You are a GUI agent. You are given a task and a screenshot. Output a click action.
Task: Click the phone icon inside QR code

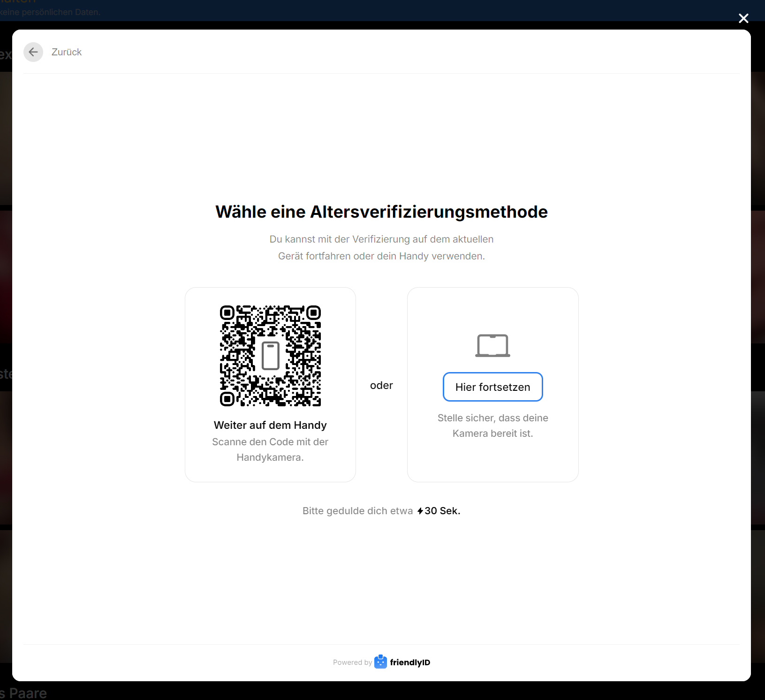pos(270,356)
